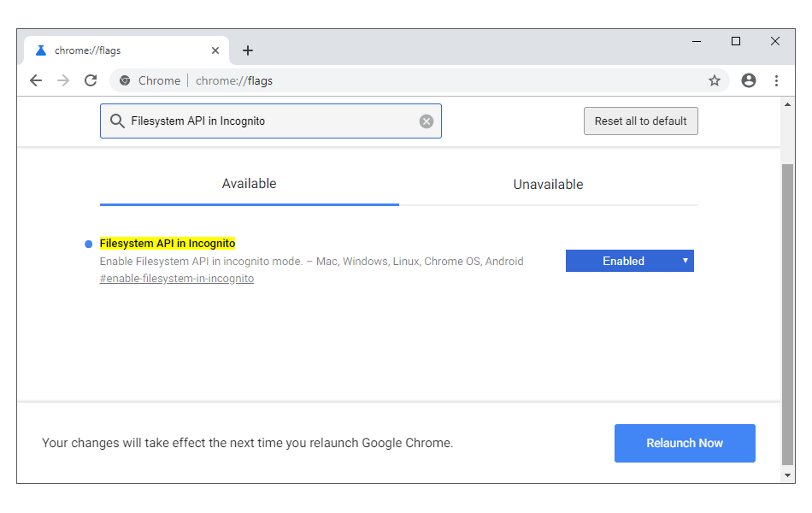This screenshot has width=812, height=513.
Task: Maximize the Chrome window
Action: point(735,41)
